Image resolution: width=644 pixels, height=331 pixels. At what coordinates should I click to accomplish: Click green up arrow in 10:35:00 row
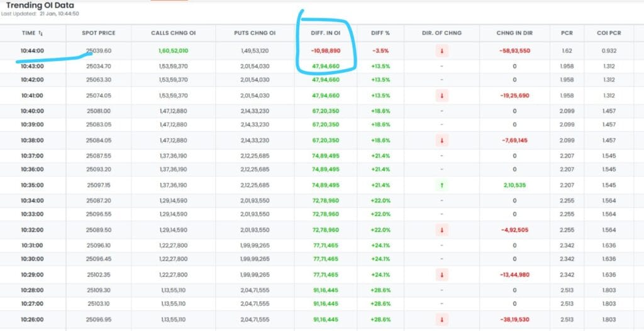click(441, 185)
